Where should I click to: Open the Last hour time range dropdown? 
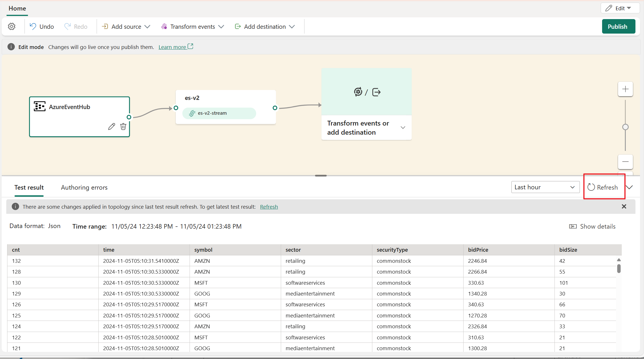click(x=545, y=187)
